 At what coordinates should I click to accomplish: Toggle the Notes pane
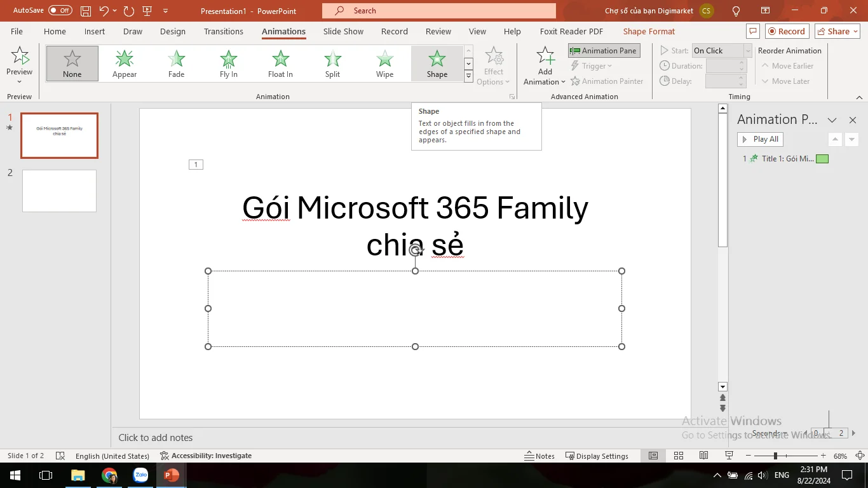[539, 456]
